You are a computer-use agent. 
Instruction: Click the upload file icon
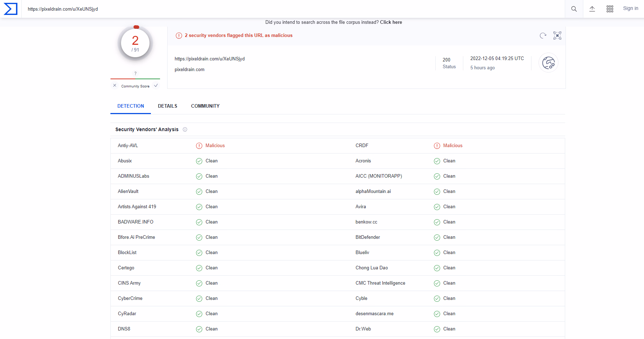point(592,9)
